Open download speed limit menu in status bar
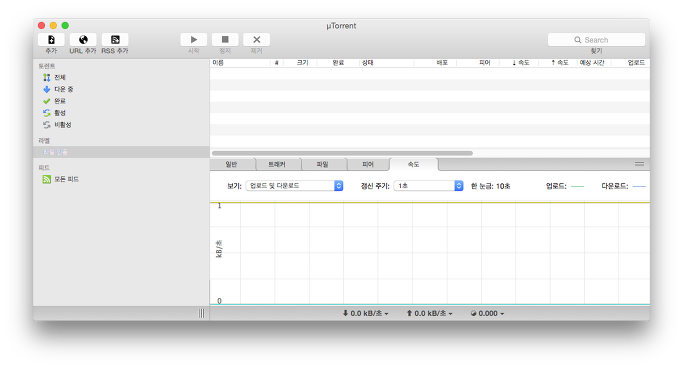 coord(365,314)
